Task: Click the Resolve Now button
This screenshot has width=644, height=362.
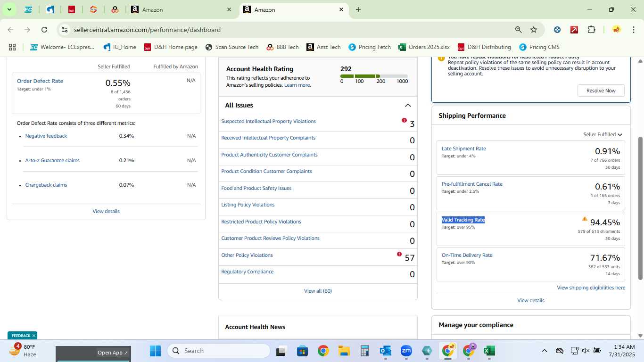Action: (x=601, y=90)
